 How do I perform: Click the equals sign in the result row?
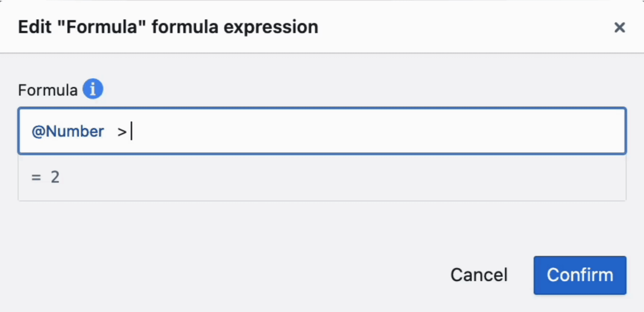point(36,177)
